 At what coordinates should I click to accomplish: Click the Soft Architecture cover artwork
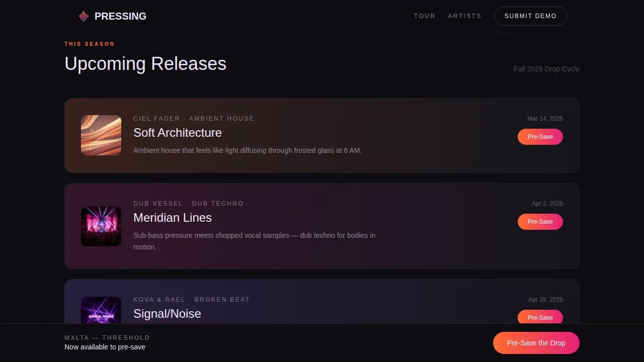(101, 135)
